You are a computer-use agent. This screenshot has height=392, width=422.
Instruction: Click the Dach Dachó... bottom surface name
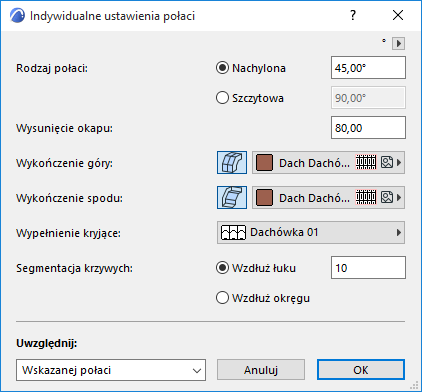[314, 198]
